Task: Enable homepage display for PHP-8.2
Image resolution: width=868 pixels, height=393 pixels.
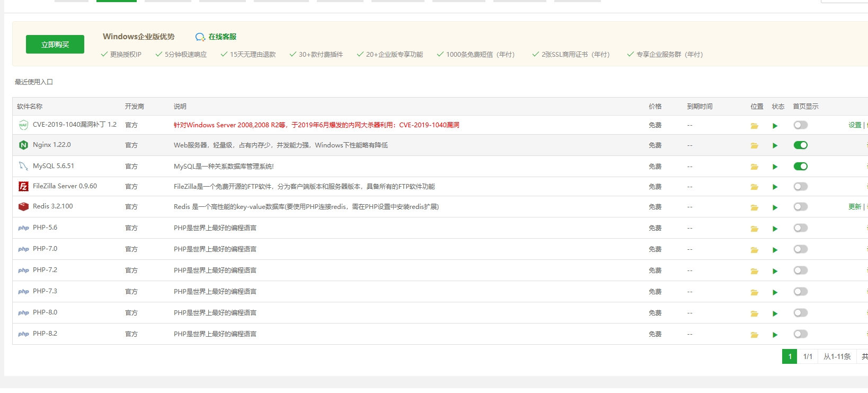Action: [x=801, y=334]
